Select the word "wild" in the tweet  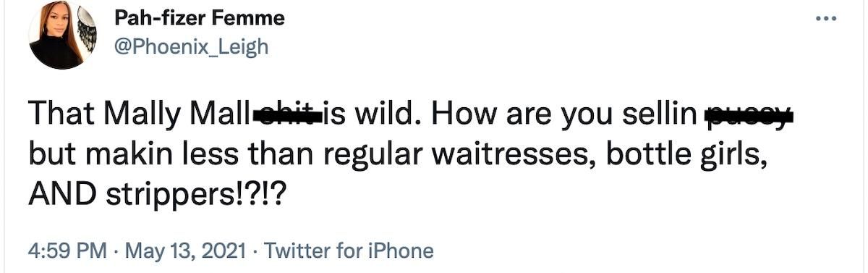380,115
